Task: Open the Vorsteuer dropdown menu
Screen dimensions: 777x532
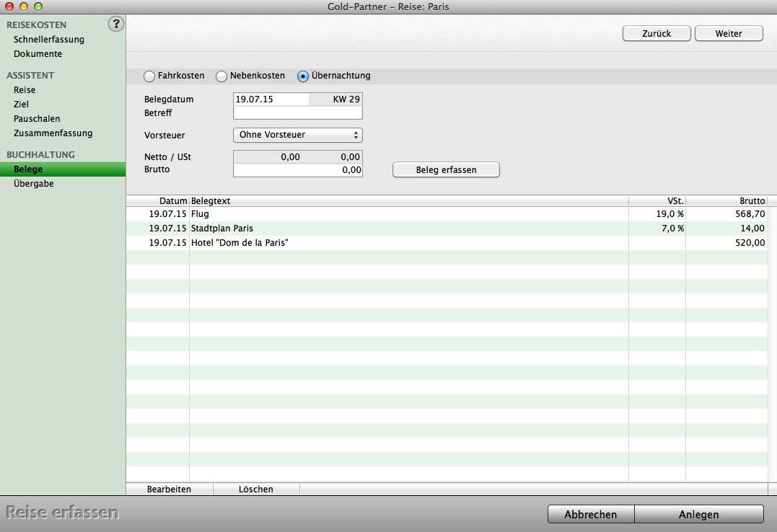Action: (x=297, y=135)
